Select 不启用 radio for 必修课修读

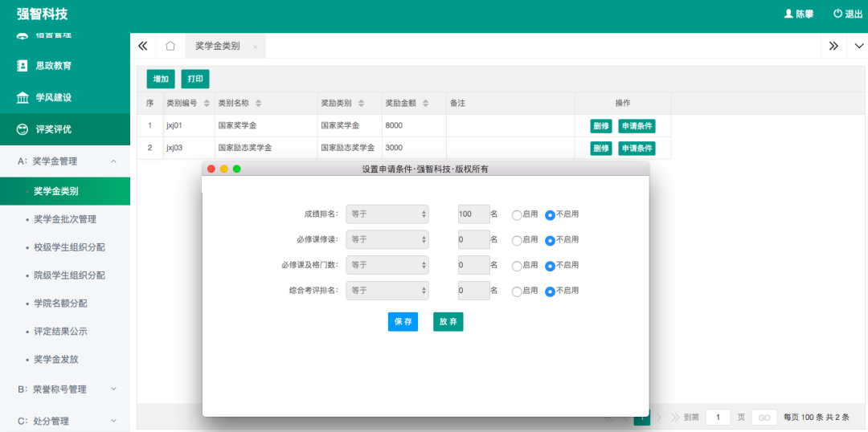coord(550,240)
